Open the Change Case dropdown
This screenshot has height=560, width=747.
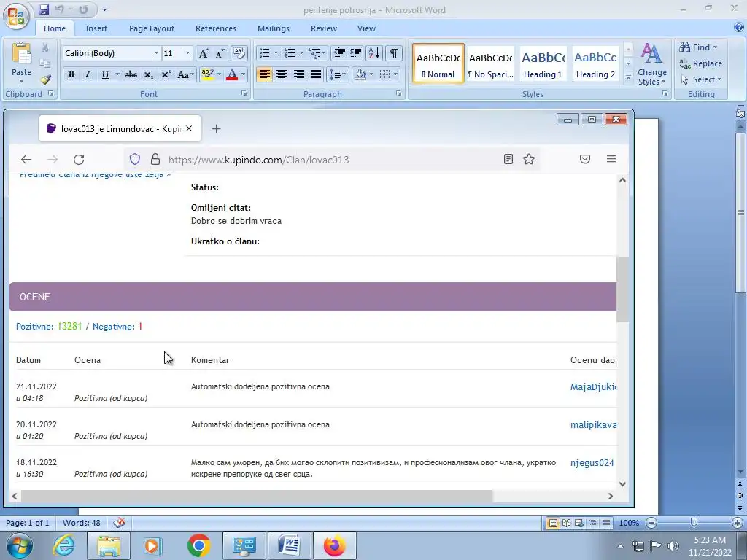click(185, 74)
